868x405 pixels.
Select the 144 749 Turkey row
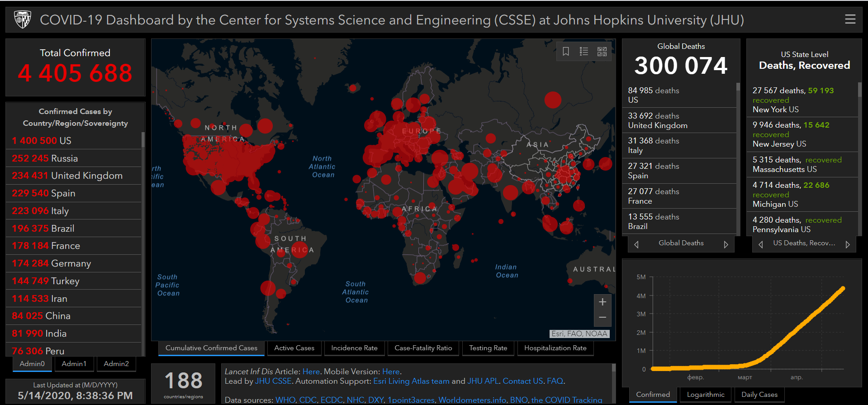pyautogui.click(x=74, y=281)
